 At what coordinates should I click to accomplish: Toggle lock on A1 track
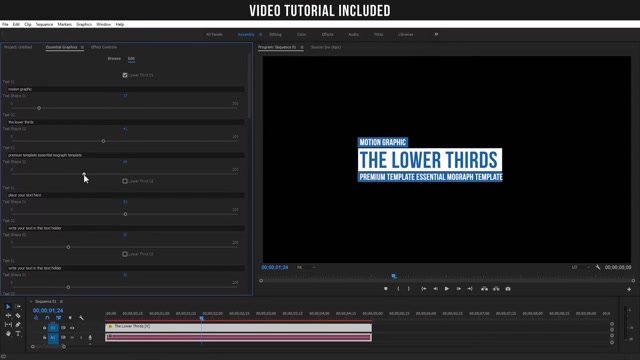point(44,338)
